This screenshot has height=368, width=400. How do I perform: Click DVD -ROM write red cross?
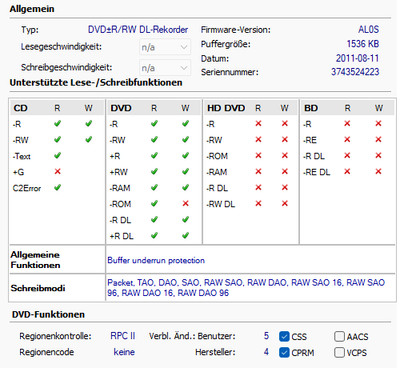click(x=185, y=203)
